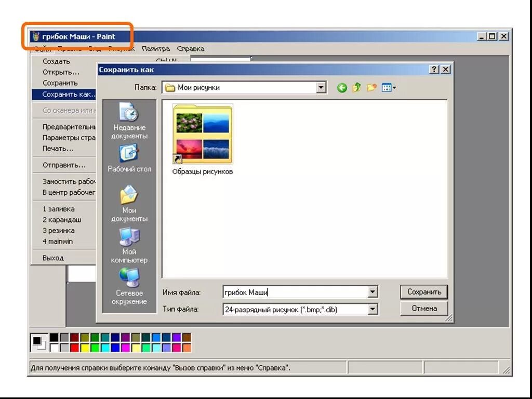Click the ? help button in Сохранить как dialog
Viewport: 532px width, 399px height.
click(x=434, y=70)
